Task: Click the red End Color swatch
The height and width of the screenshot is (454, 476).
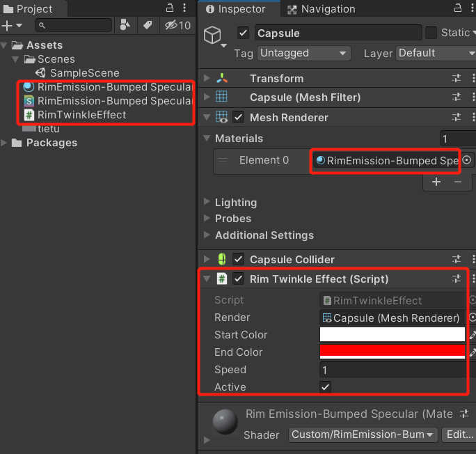Action: pyautogui.click(x=392, y=352)
